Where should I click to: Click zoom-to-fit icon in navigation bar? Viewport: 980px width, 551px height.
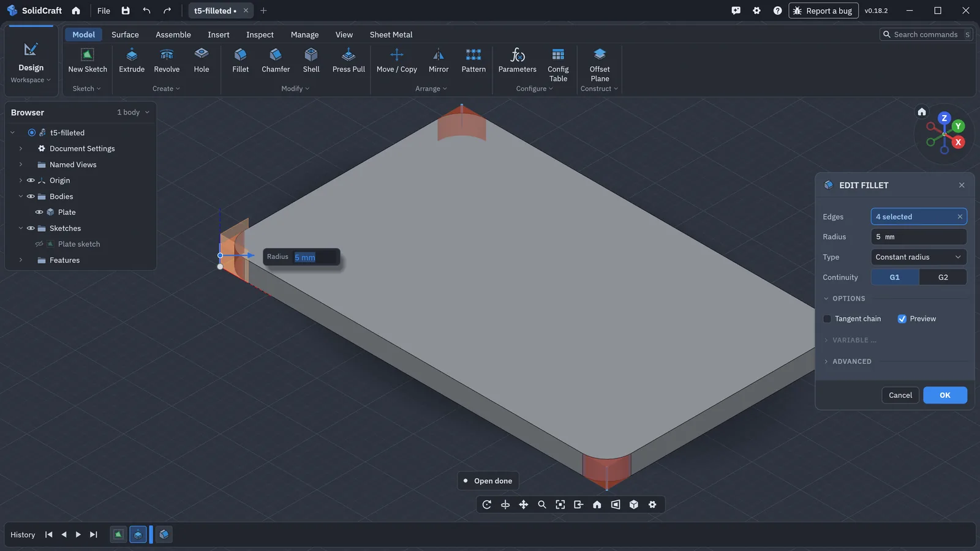(x=560, y=504)
